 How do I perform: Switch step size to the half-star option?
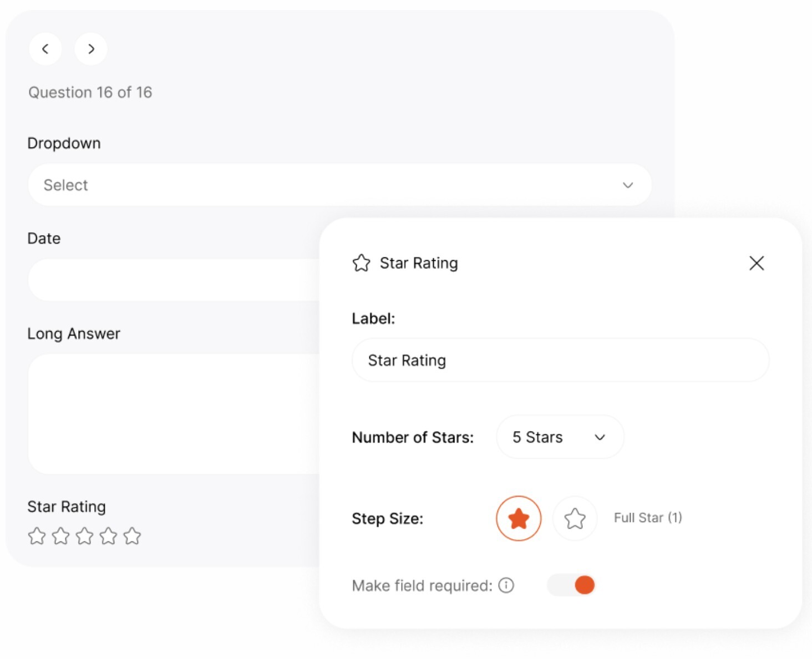coord(575,518)
